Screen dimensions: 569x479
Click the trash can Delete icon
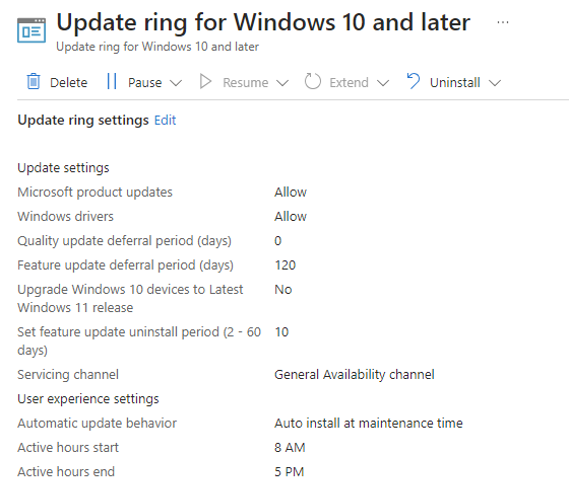(x=33, y=81)
